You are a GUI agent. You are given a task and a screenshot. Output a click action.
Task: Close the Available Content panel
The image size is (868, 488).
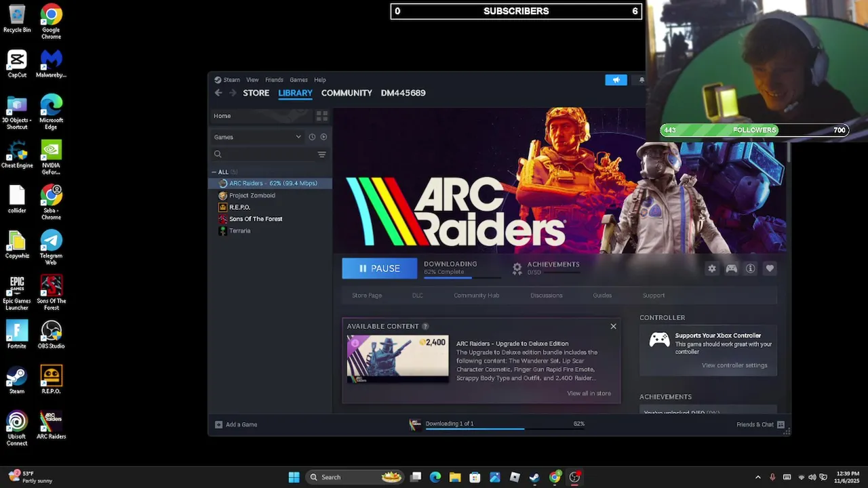[613, 326]
